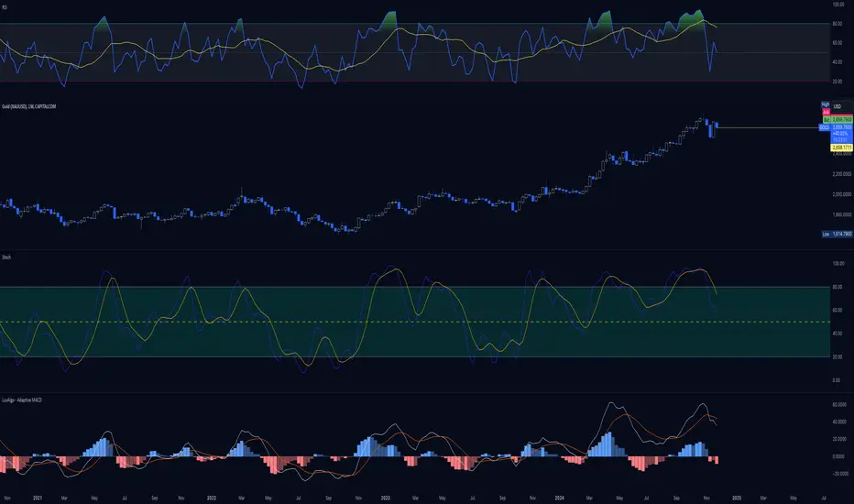Click the 100.00 value on RSI scale

click(x=838, y=5)
